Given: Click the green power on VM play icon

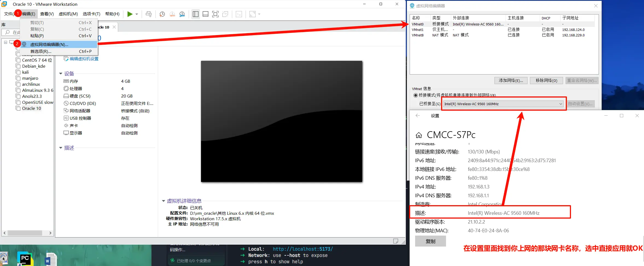Looking at the screenshot, I should [x=130, y=14].
